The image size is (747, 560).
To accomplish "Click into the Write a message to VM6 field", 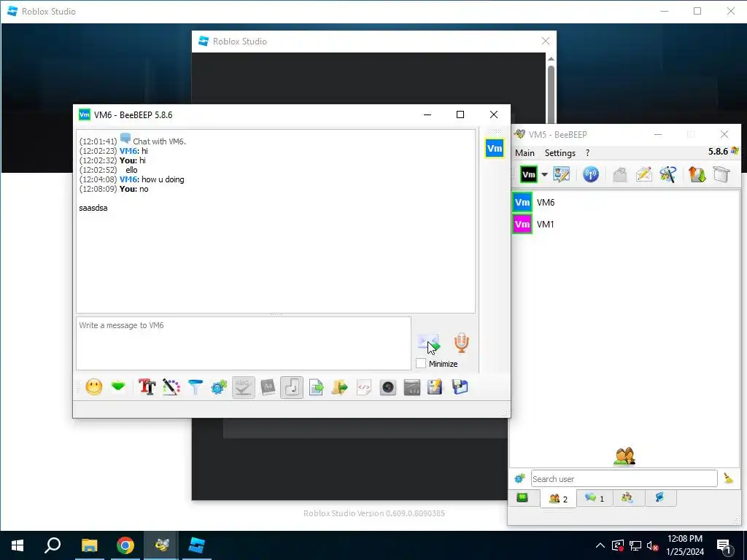I will 244,343.
